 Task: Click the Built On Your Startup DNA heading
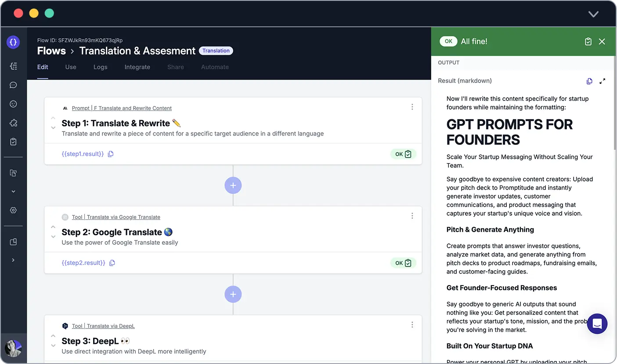[490, 346]
